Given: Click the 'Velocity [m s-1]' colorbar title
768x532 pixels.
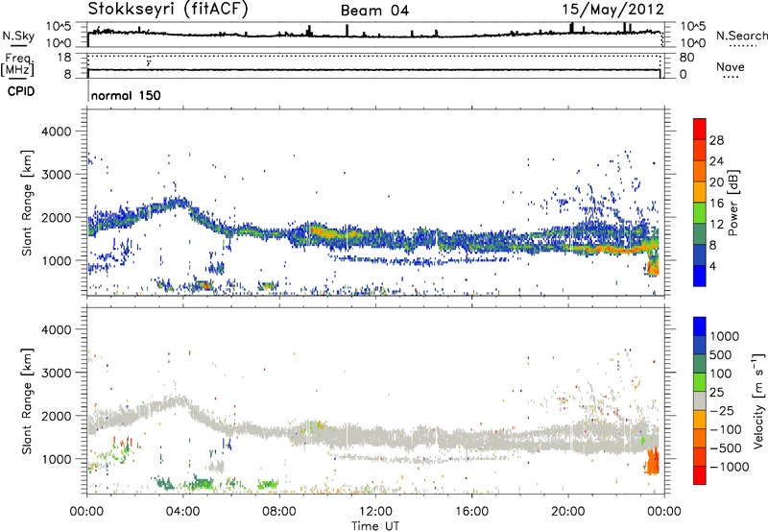Looking at the screenshot, I should (758, 400).
